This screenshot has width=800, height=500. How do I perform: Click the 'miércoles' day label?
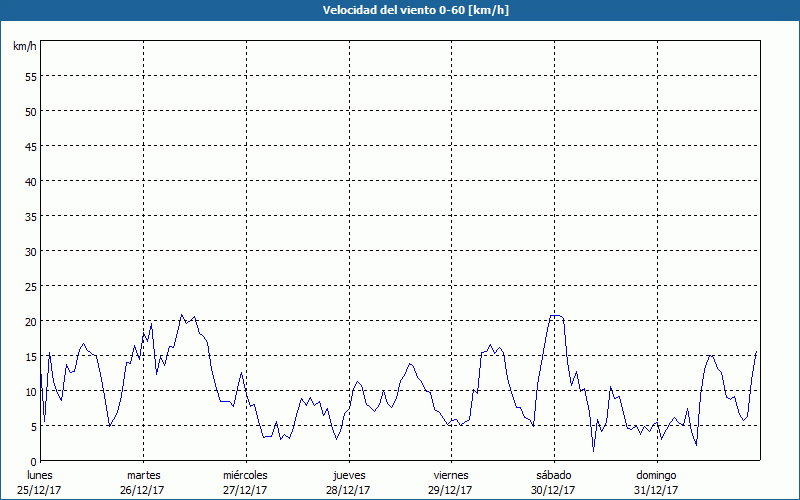click(x=245, y=475)
